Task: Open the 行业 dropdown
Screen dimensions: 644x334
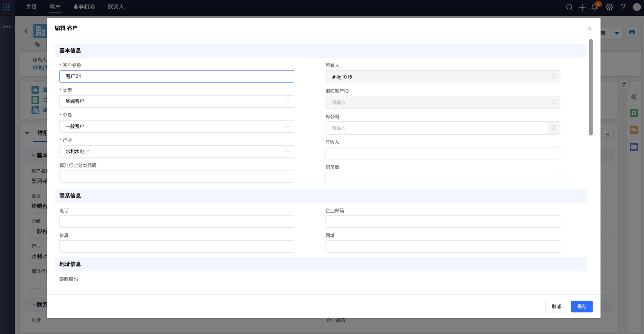Action: pos(176,151)
